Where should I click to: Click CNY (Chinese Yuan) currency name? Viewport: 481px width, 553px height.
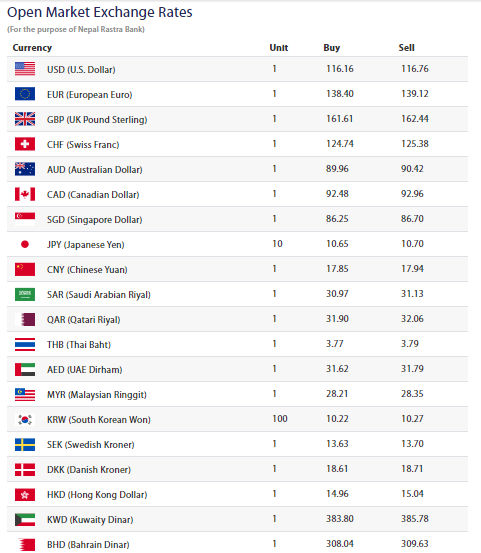pyautogui.click(x=87, y=270)
